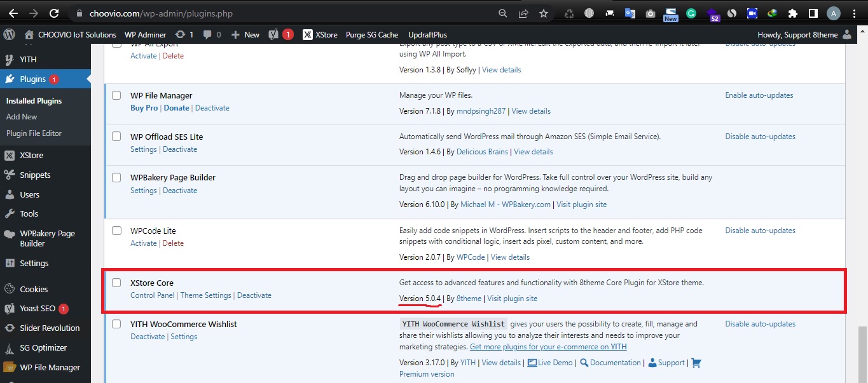868x383 pixels.
Task: Open the Plugin File Editor
Action: [x=34, y=133]
